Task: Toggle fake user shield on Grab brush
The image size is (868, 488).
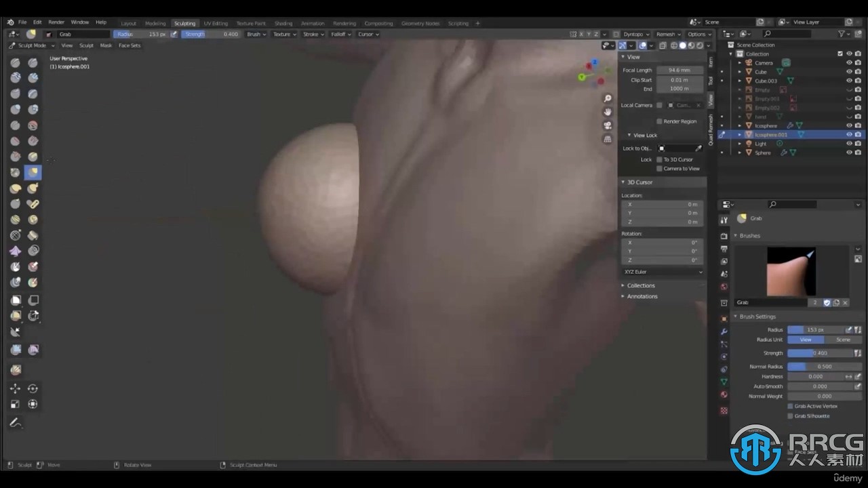Action: 827,302
